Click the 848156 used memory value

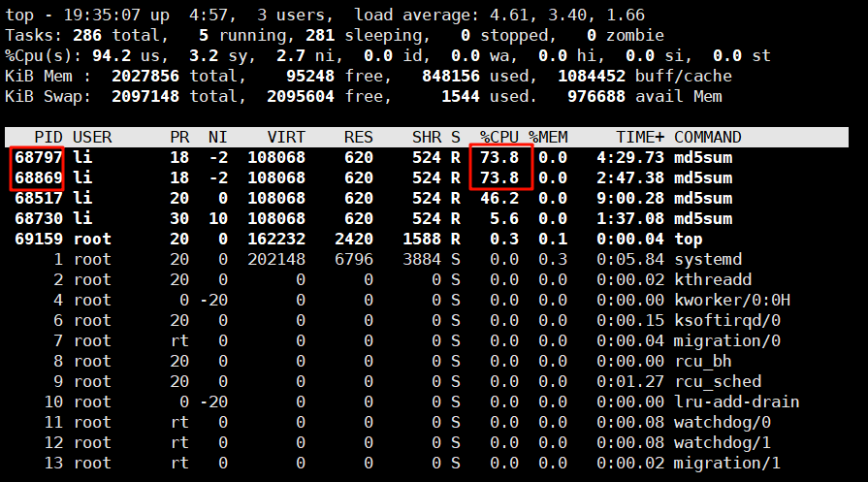pos(451,77)
